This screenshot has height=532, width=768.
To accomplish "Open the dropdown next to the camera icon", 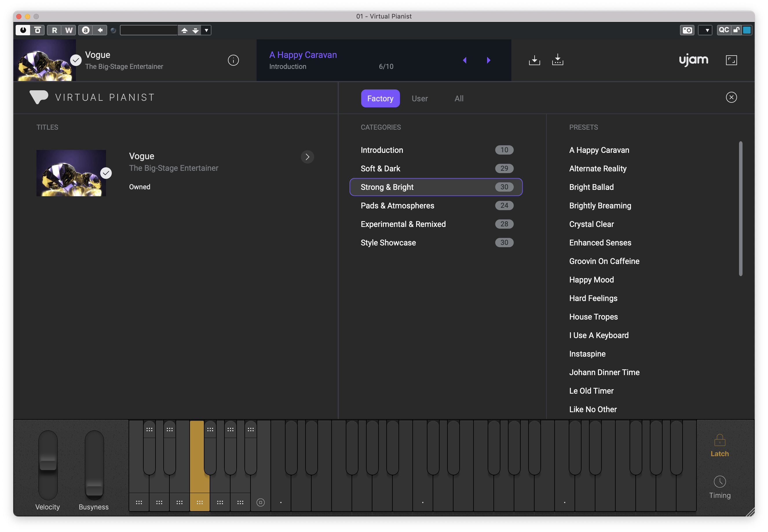I will coord(705,30).
